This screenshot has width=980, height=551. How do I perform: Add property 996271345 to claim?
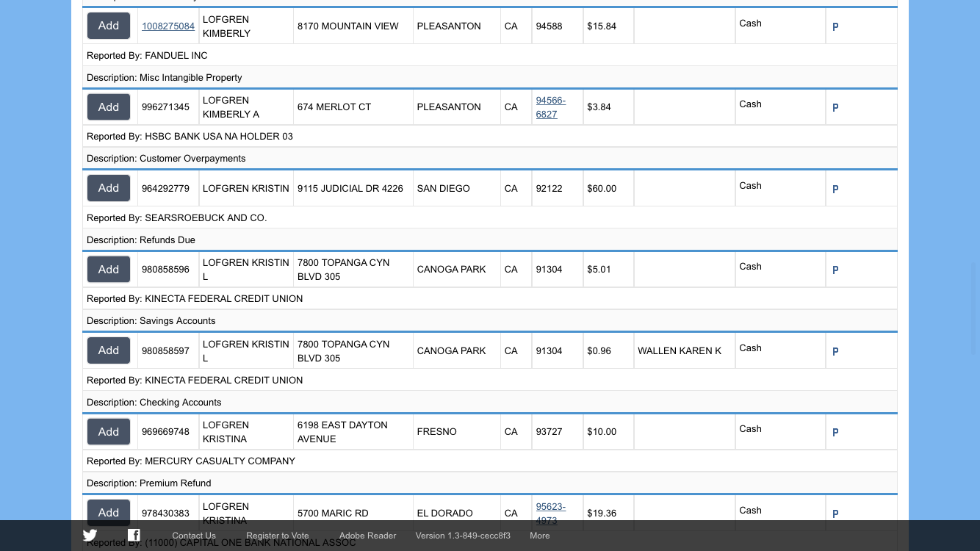coord(109,107)
